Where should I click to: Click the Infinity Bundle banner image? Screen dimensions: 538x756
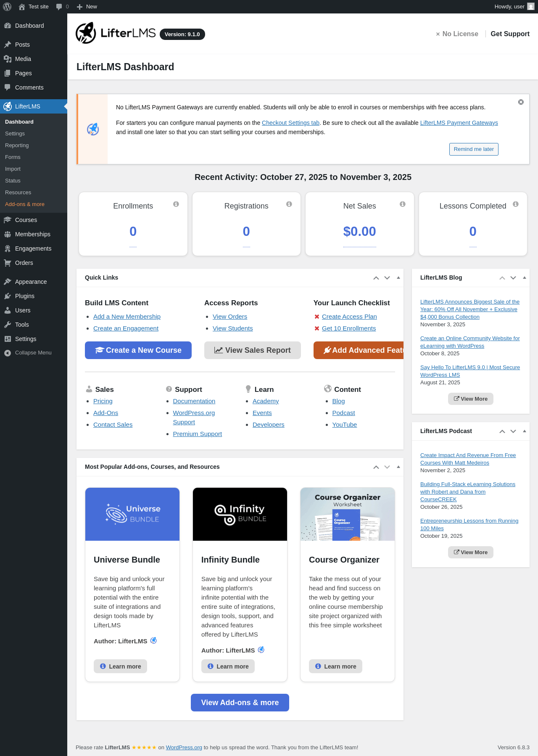tap(240, 514)
